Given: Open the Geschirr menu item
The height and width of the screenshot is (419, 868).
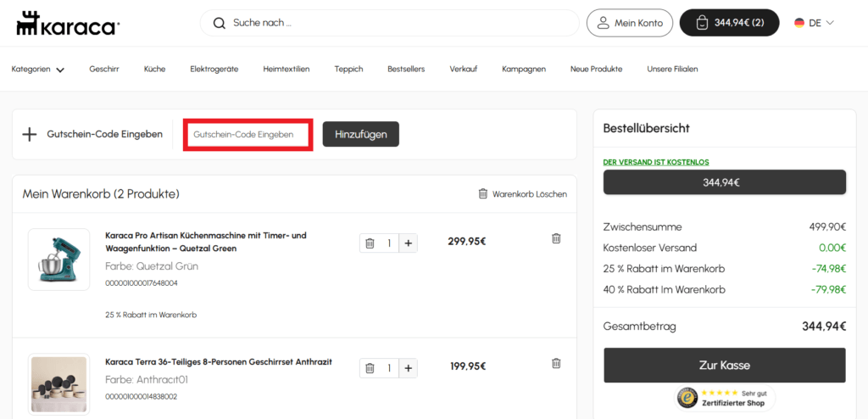Looking at the screenshot, I should click(104, 70).
